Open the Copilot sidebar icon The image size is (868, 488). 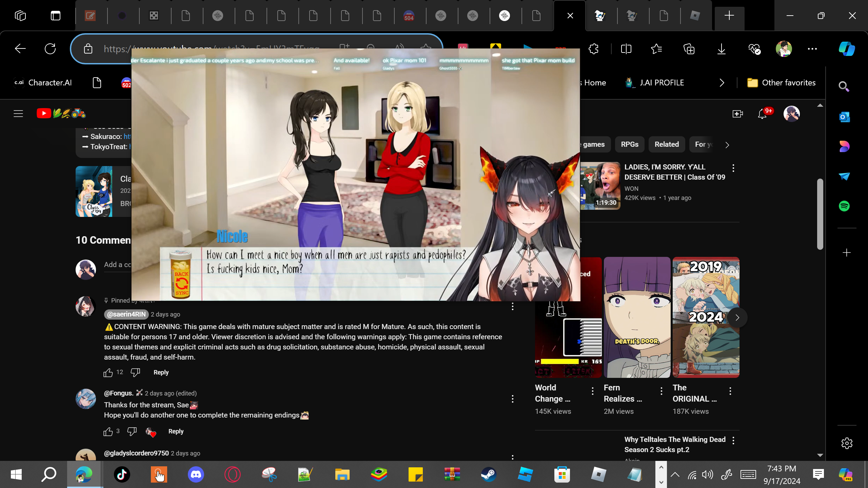coord(847,49)
